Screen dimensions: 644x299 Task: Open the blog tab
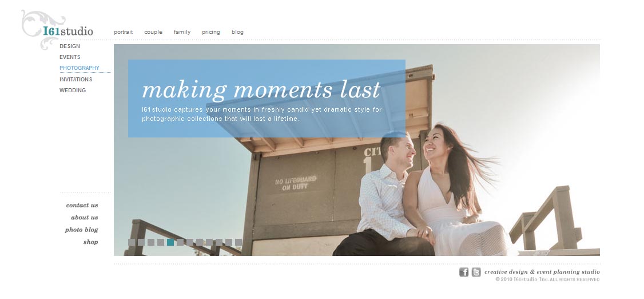[x=237, y=32]
